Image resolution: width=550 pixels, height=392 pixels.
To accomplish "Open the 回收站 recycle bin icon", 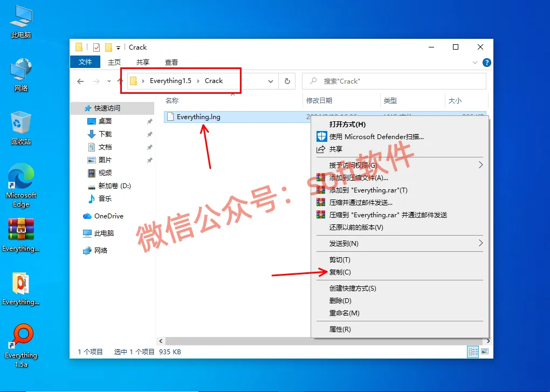I will pos(21,128).
